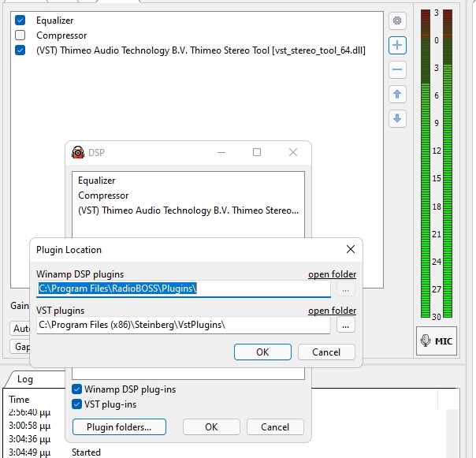
Task: Click the left channel level meter
Action: (x=426, y=164)
